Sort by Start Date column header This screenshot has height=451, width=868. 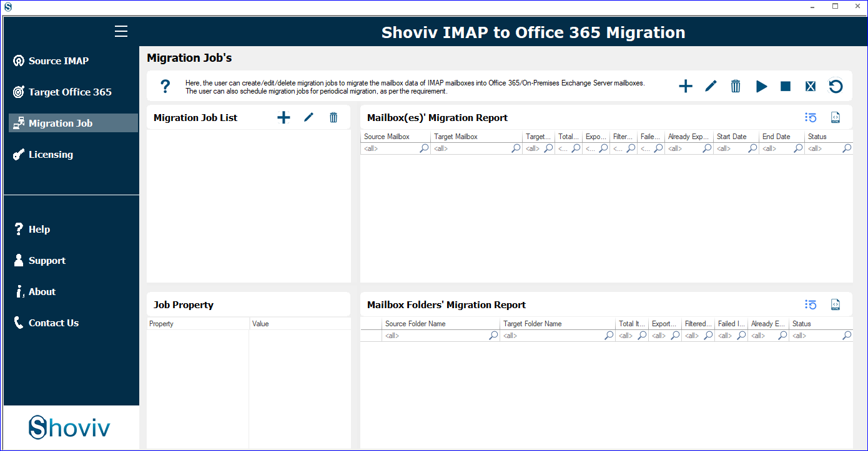[x=736, y=137]
